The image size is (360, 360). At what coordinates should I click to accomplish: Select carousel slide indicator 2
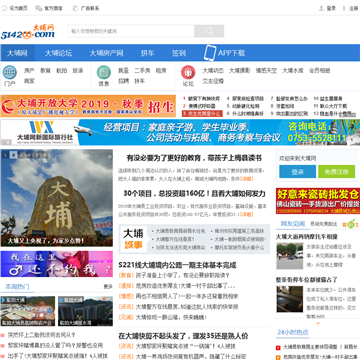(x=13, y=155)
